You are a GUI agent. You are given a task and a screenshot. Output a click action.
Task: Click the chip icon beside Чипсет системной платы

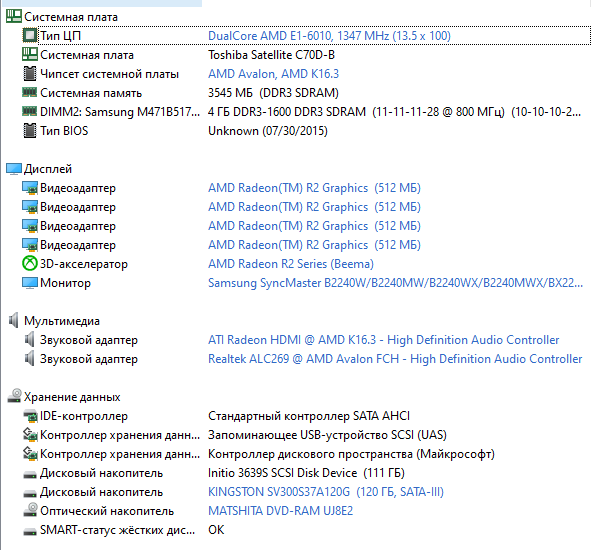[30, 74]
